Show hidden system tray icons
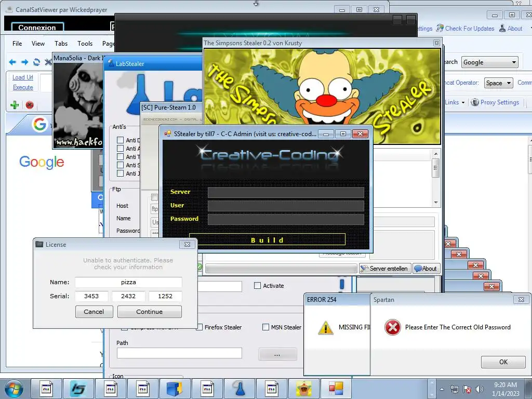532x399 pixels. (x=442, y=390)
